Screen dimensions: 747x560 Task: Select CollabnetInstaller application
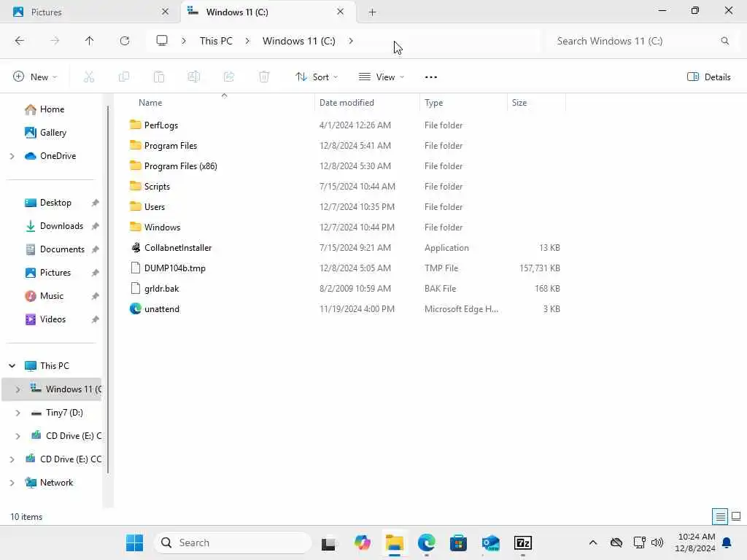point(178,248)
